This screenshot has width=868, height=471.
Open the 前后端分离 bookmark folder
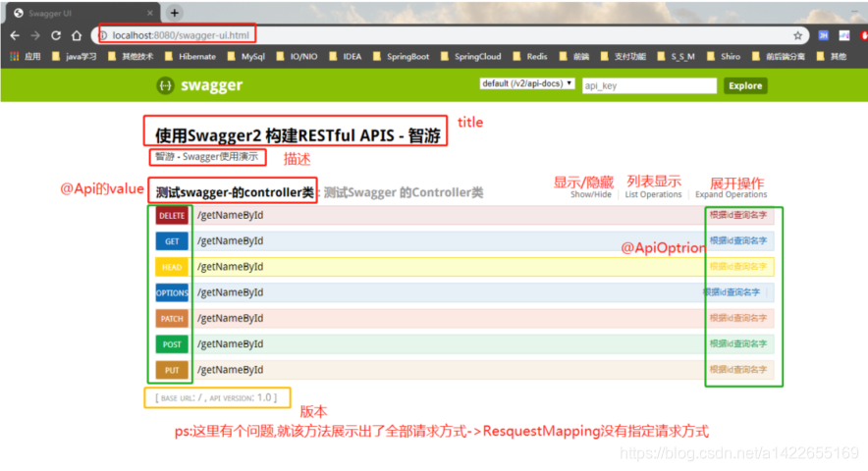(779, 57)
